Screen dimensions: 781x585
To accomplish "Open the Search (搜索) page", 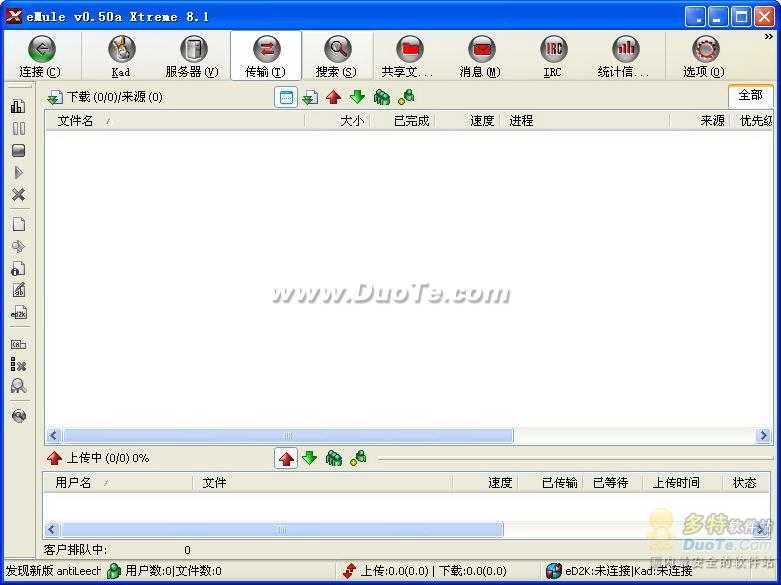I will pyautogui.click(x=337, y=55).
